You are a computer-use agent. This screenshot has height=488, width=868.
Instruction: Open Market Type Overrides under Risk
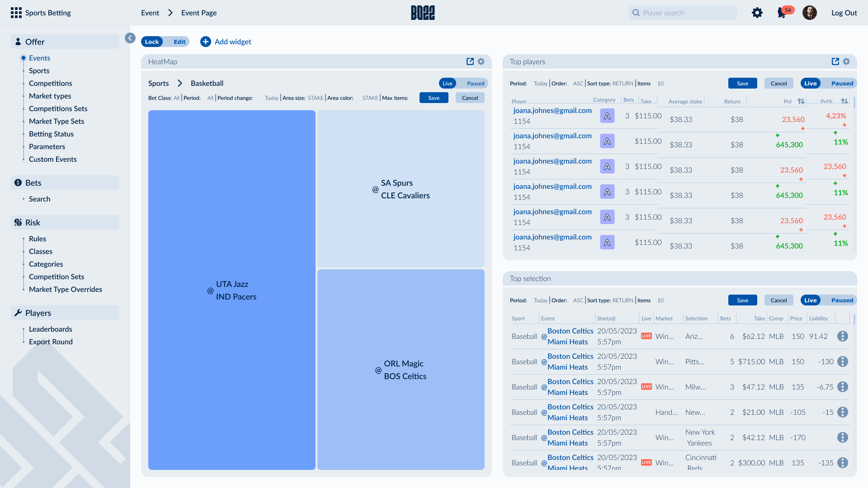coord(66,289)
